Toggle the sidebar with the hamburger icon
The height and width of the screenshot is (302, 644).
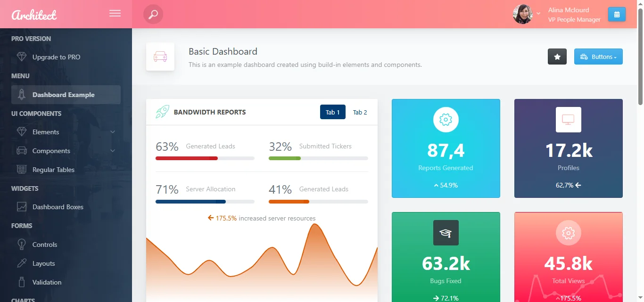[x=115, y=13]
